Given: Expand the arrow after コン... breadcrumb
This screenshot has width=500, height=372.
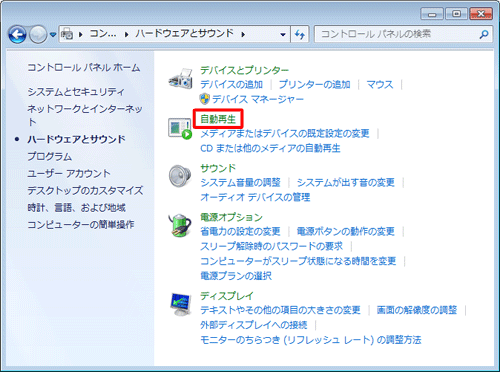Looking at the screenshot, I should coord(126,34).
